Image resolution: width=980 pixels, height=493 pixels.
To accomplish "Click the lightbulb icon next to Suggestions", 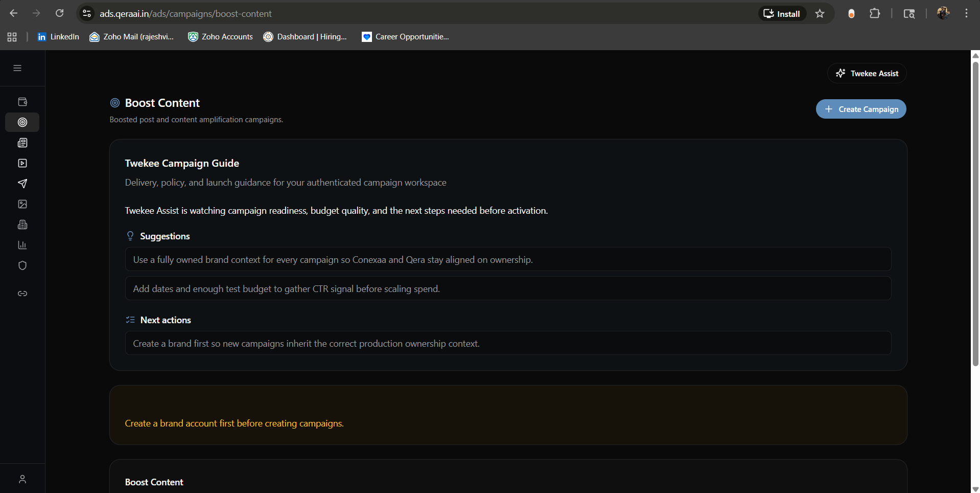I will pyautogui.click(x=130, y=236).
